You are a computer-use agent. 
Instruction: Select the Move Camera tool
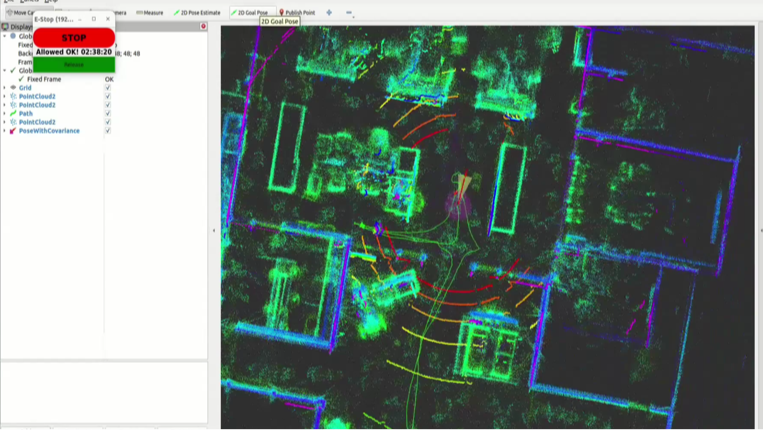(x=20, y=13)
